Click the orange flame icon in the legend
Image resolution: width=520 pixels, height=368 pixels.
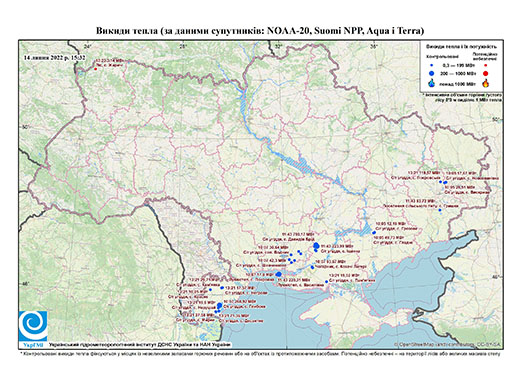486,83
